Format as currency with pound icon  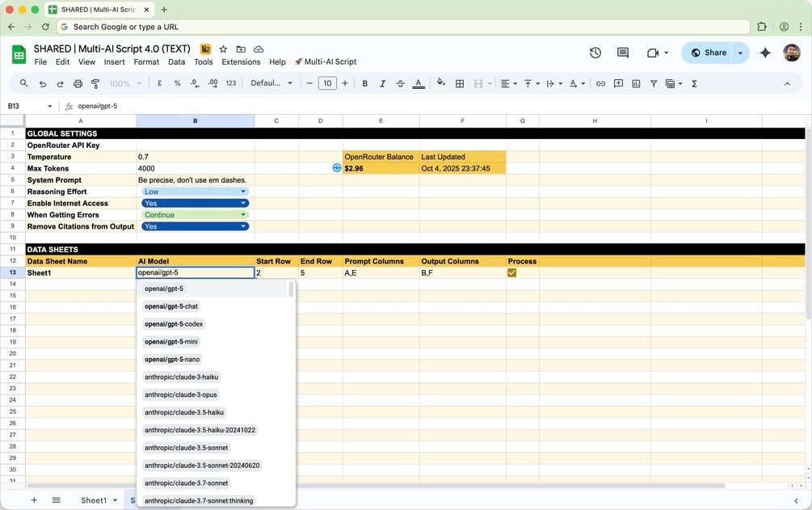click(159, 83)
